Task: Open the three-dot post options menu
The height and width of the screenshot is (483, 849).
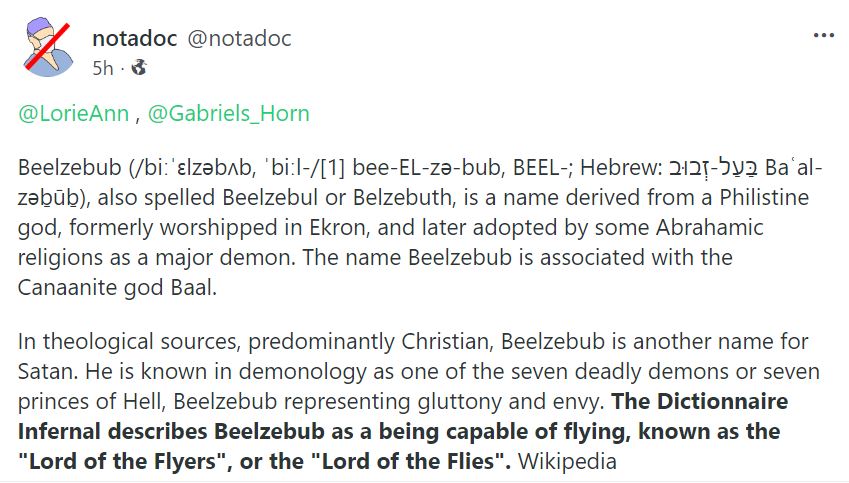Action: [x=824, y=36]
